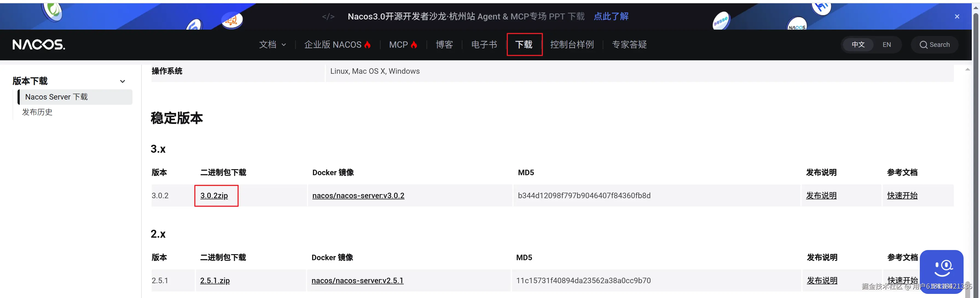Switch language to 中文
The height and width of the screenshot is (298, 980).
coord(858,45)
